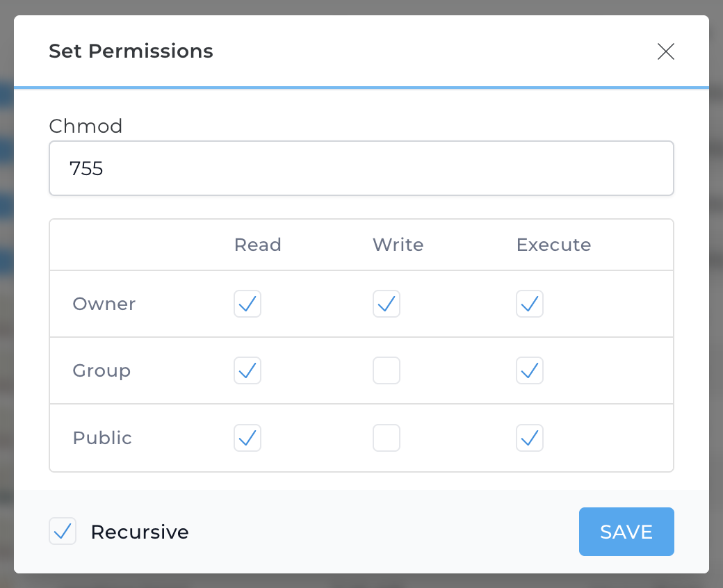Image resolution: width=723 pixels, height=588 pixels.
Task: Disable the Group Execute permission
Action: pos(530,370)
